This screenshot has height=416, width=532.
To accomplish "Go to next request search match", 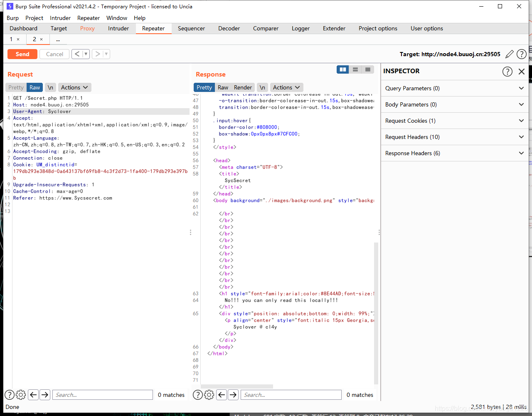I will pos(45,395).
